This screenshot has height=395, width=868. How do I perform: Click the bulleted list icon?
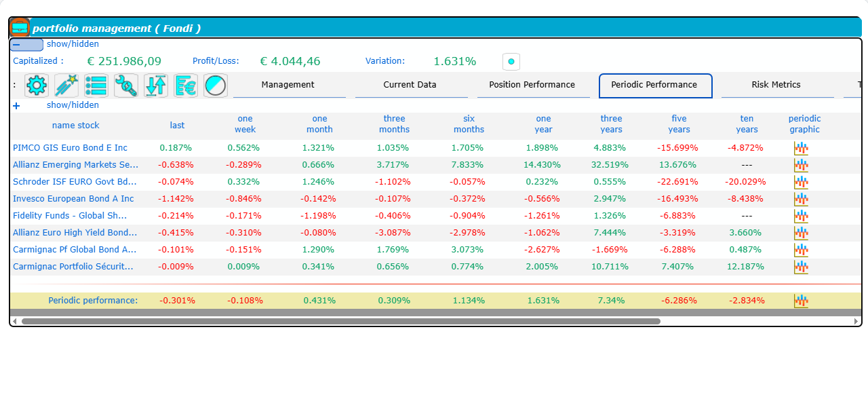click(x=96, y=86)
